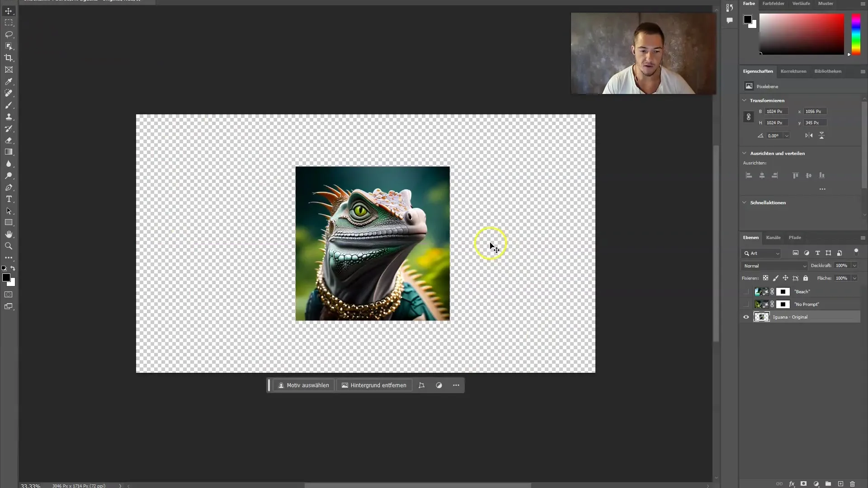Open Layers panel hamburger menu

(x=863, y=238)
